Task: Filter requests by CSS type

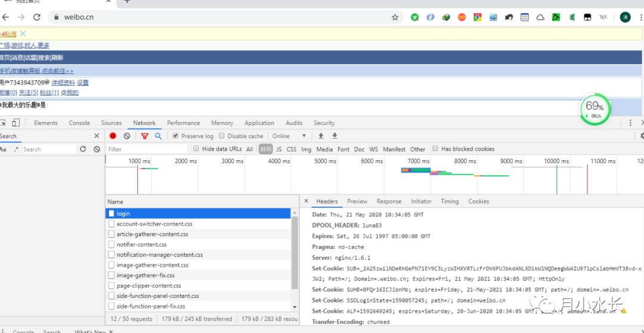Action: pyautogui.click(x=291, y=150)
